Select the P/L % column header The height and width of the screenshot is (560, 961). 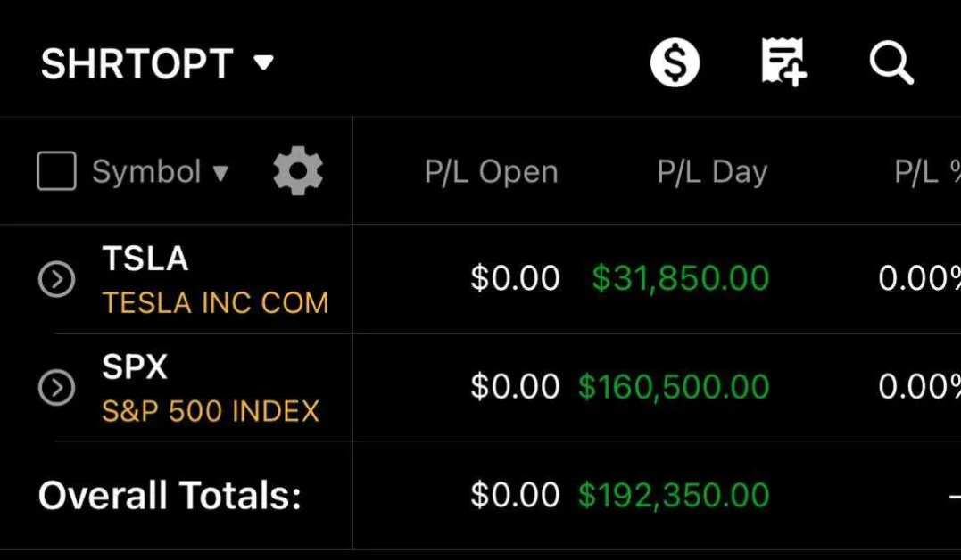point(925,172)
